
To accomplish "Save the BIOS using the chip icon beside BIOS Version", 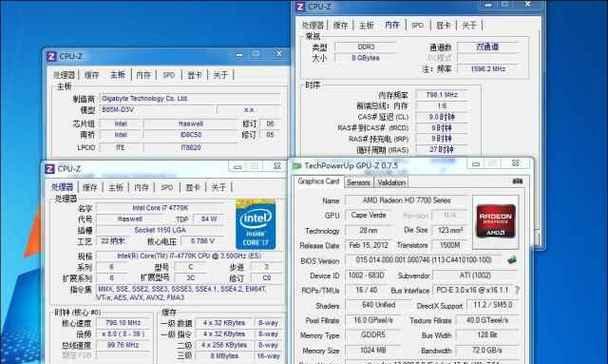I will [x=512, y=260].
